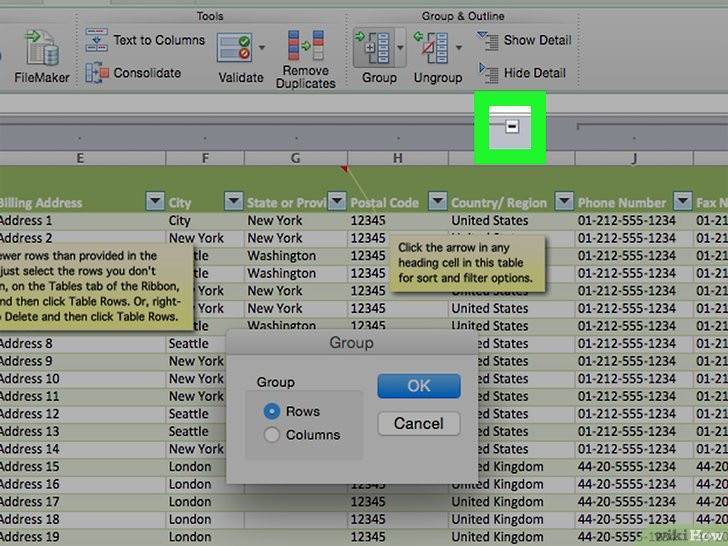The image size is (728, 546).
Task: Open the City column filter dropdown
Action: [232, 201]
